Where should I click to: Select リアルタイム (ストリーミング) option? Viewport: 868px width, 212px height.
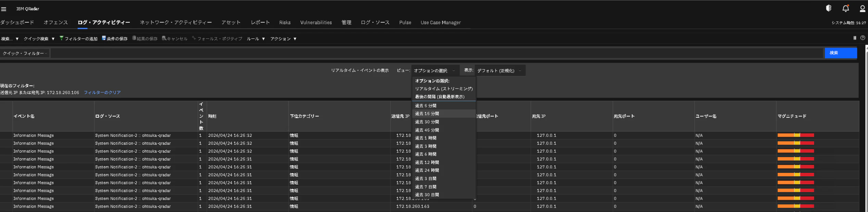click(x=444, y=89)
